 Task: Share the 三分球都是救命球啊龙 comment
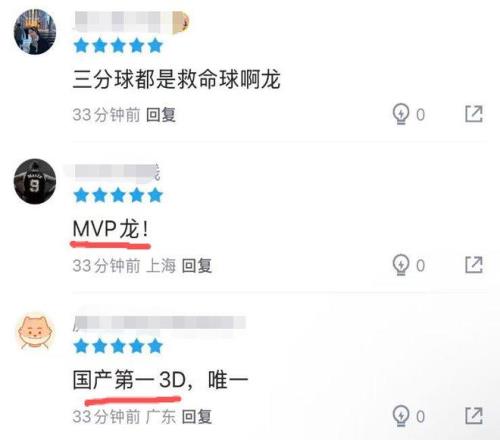[x=474, y=114]
